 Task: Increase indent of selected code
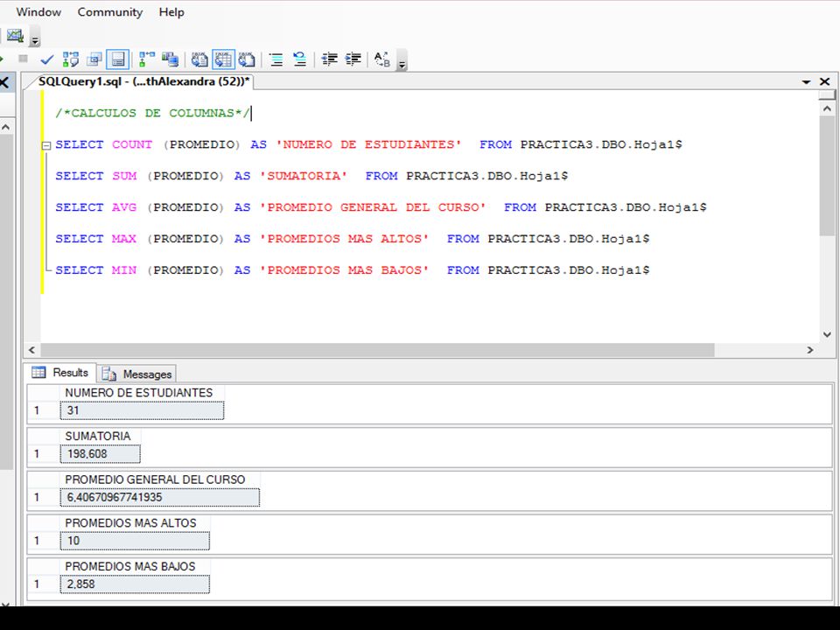353,59
